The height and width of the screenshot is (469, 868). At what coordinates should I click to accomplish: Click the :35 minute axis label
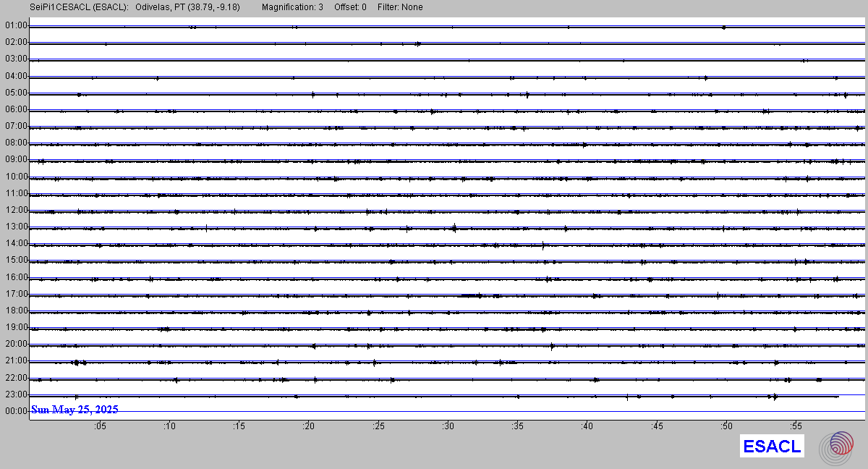click(x=517, y=427)
